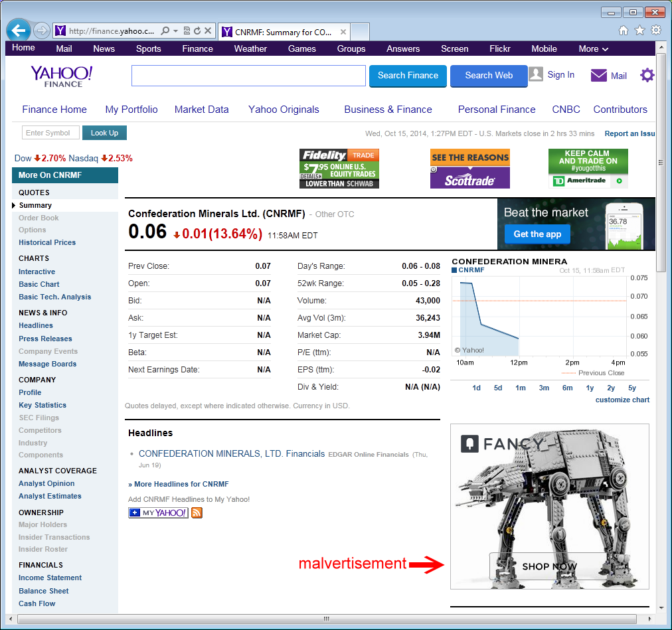Image resolution: width=672 pixels, height=630 pixels.
Task: Click the Yahoo Finance logo
Action: [61, 77]
